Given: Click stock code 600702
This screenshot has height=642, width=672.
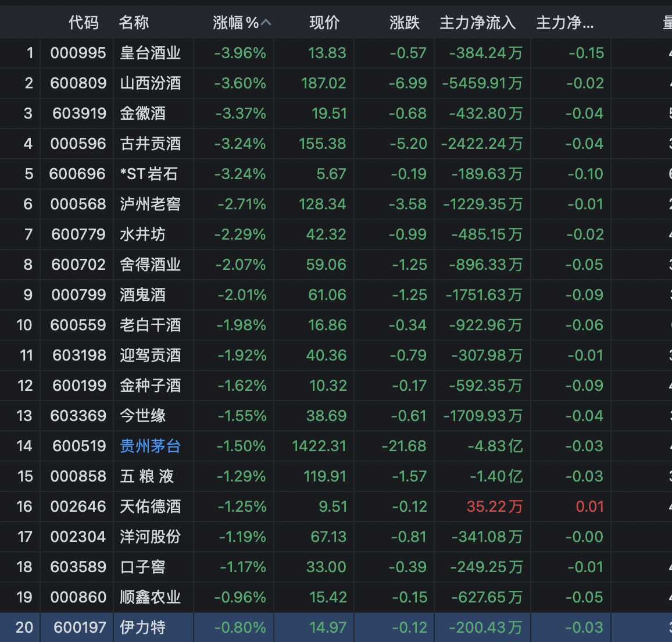Looking at the screenshot, I should point(78,265).
